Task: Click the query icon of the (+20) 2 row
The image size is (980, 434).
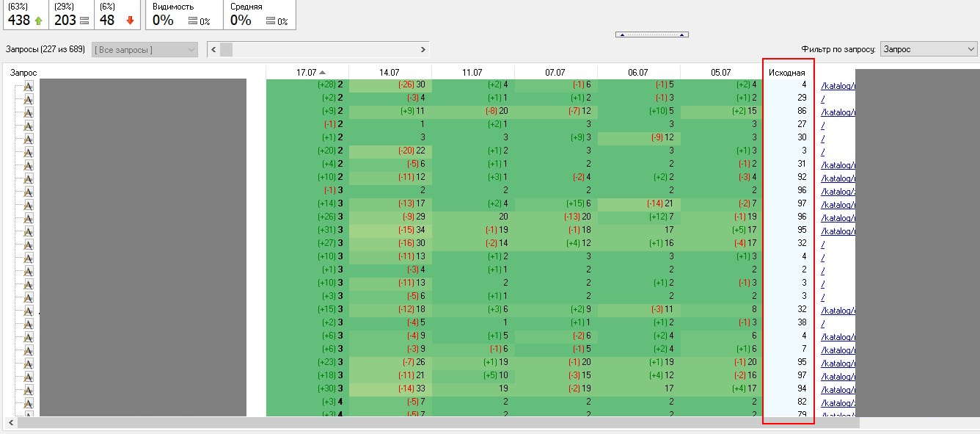Action: pos(29,151)
